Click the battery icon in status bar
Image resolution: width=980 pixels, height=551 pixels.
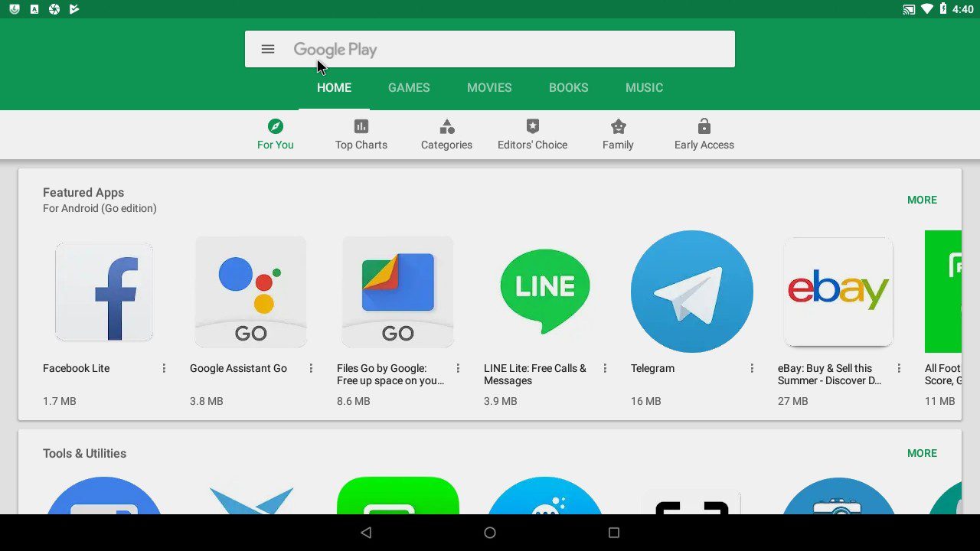point(943,9)
